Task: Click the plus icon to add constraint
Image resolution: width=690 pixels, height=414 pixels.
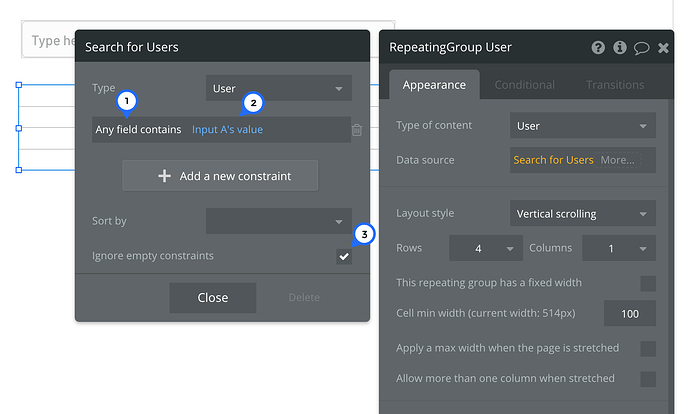Action: click(165, 176)
